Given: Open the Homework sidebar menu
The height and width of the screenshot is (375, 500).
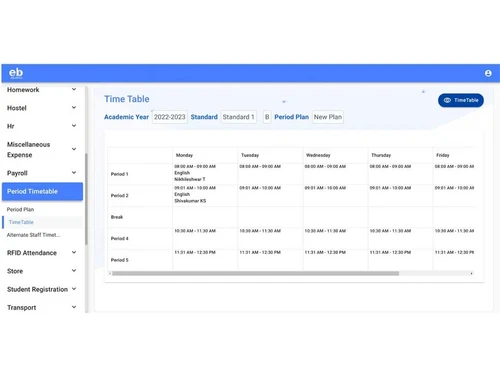Looking at the screenshot, I should [42, 90].
